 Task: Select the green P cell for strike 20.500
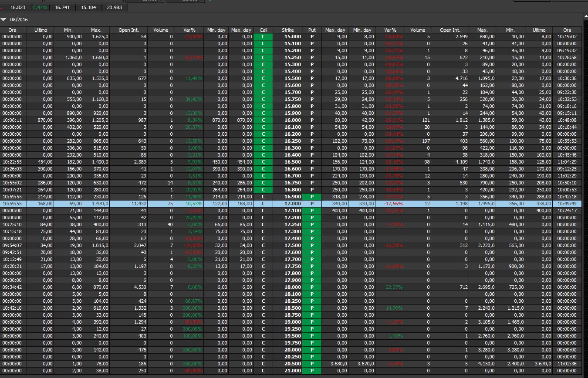tap(312, 364)
